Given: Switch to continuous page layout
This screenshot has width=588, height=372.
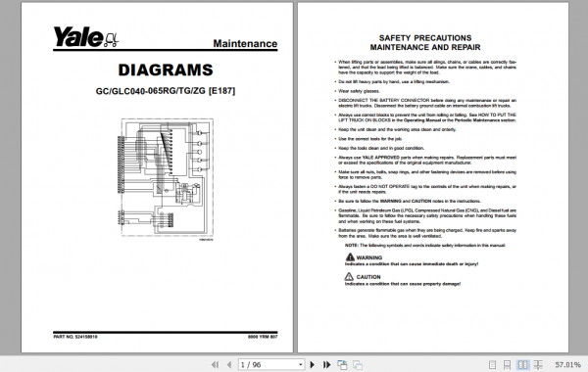Looking at the screenshot, I should click(x=507, y=364).
